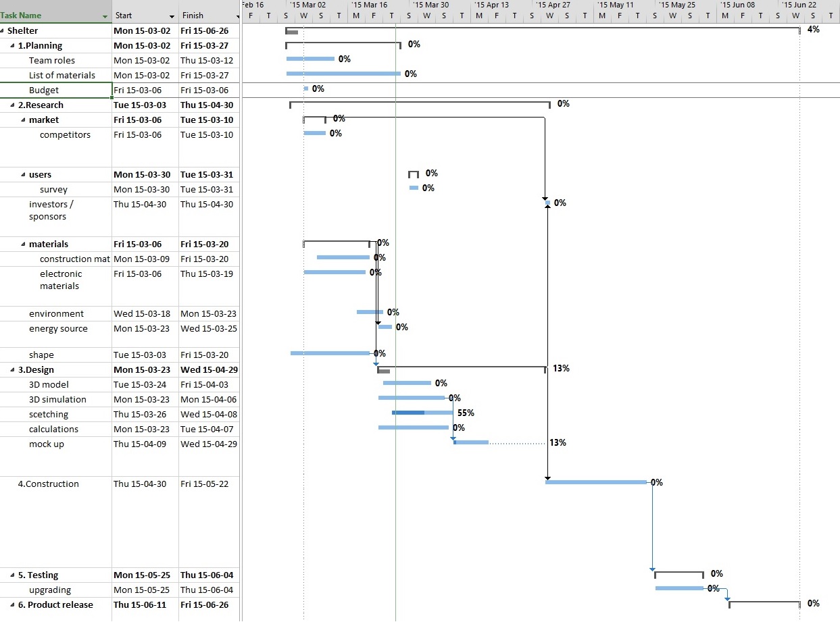Viewport: 840px width, 622px height.
Task: Select the electronic materials task name
Action: click(61, 280)
